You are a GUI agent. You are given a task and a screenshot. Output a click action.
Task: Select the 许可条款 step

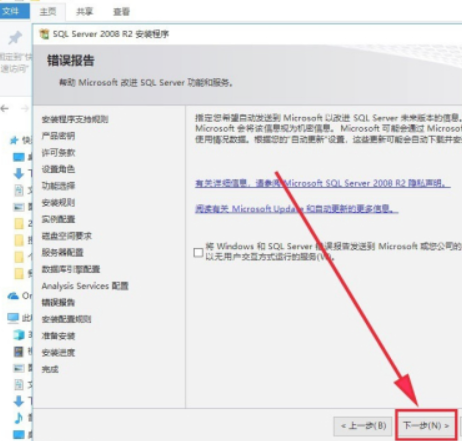click(x=58, y=152)
